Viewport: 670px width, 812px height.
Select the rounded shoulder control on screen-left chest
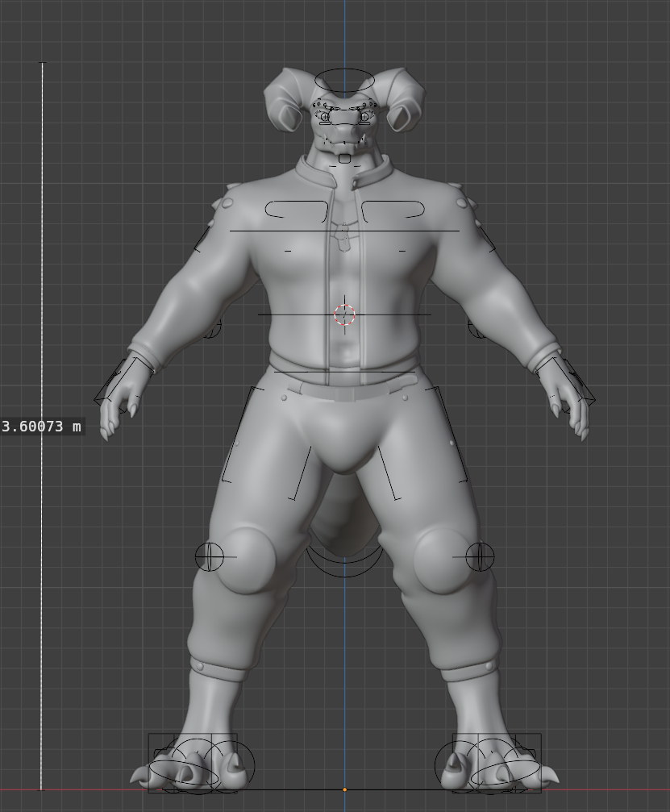[x=296, y=210]
